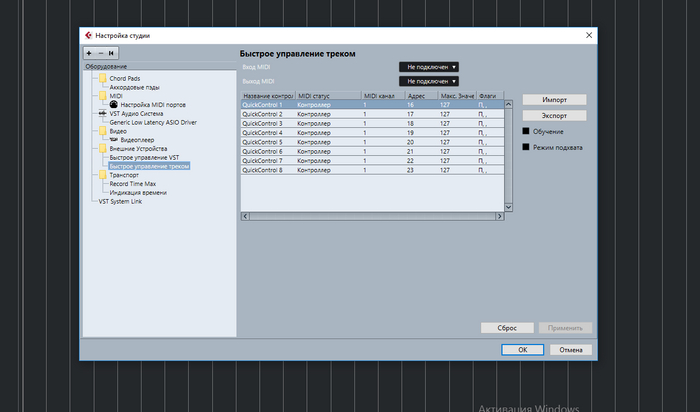Click the minus icon to remove a device
700x412 pixels.
[99, 53]
